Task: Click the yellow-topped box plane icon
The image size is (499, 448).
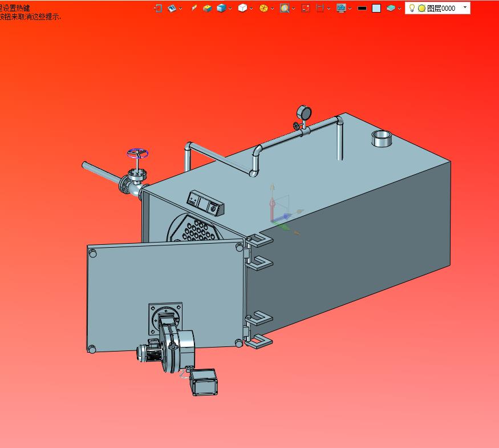Action: coord(208,9)
